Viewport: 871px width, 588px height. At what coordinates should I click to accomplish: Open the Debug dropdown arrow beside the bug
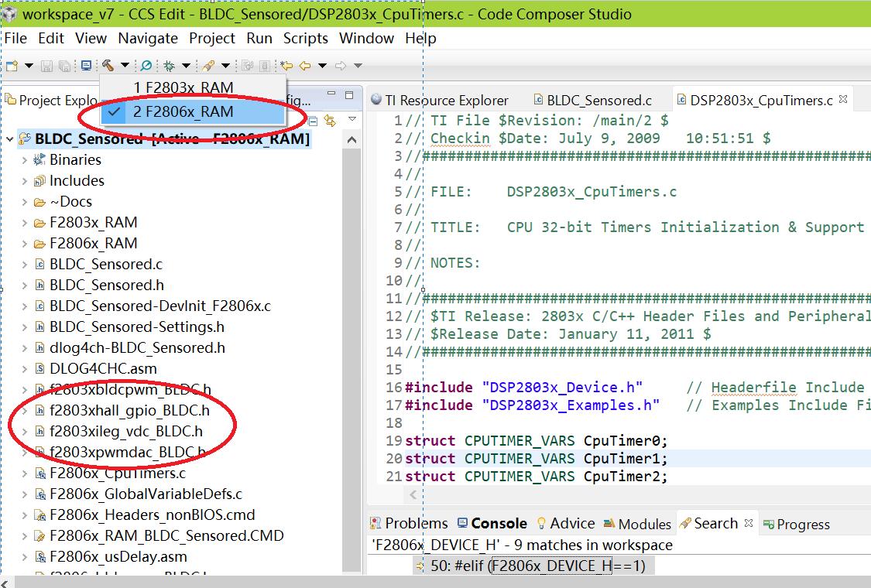(x=186, y=66)
